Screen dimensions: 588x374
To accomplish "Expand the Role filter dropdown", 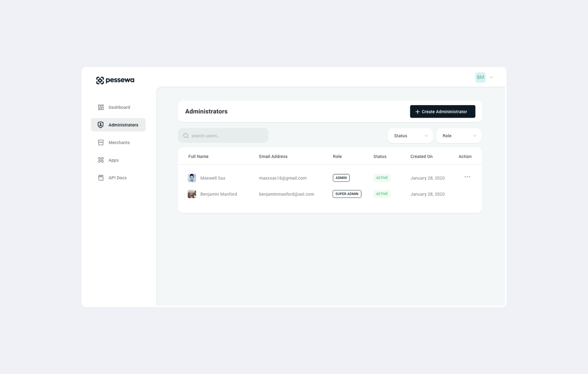I will (x=458, y=135).
